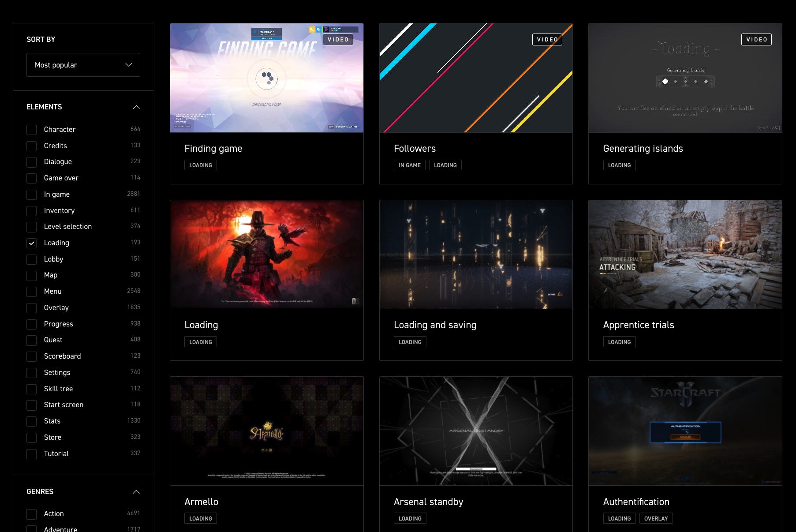Open the Arsenal standby thumbnail

[476, 431]
